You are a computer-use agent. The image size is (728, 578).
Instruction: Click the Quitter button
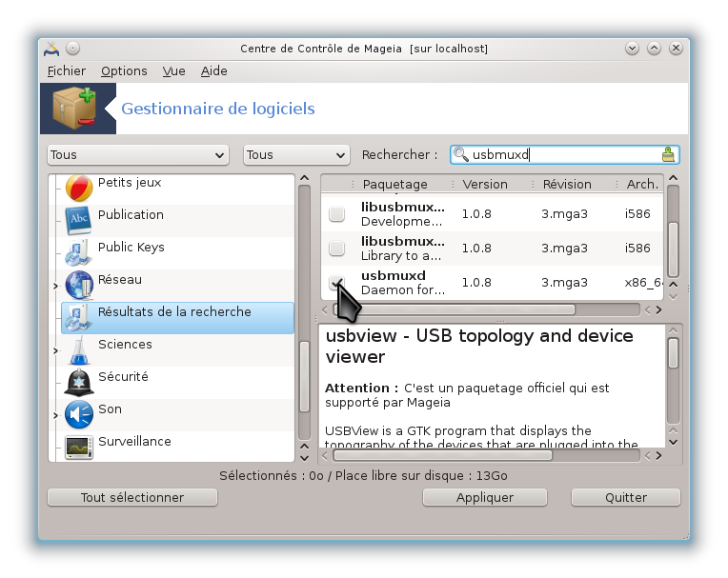coord(625,497)
